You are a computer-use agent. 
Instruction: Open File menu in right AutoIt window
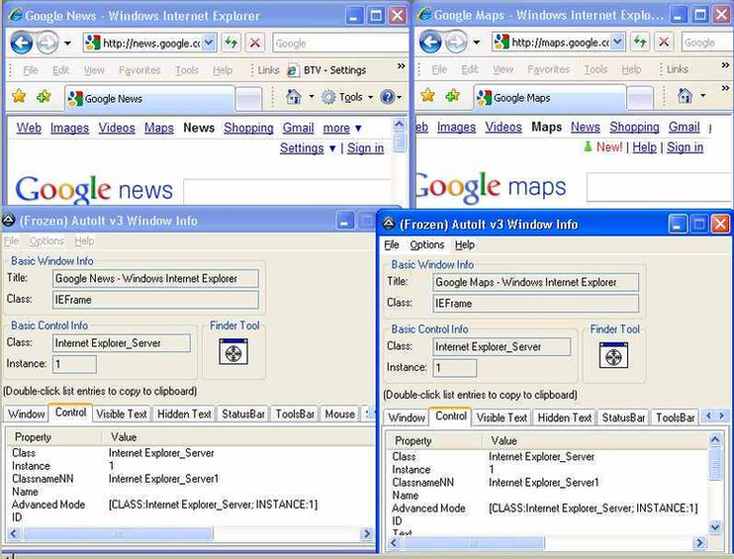pyautogui.click(x=391, y=245)
